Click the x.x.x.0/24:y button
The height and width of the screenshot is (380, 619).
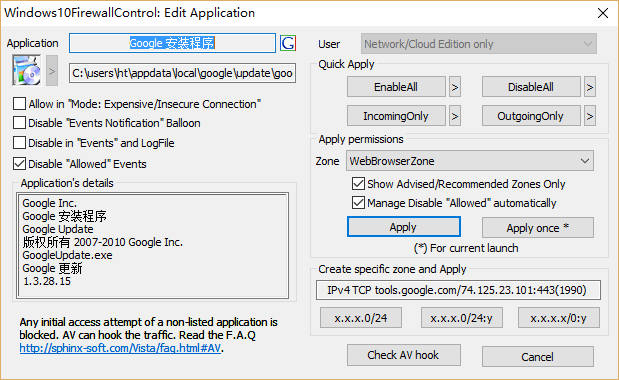click(x=462, y=318)
